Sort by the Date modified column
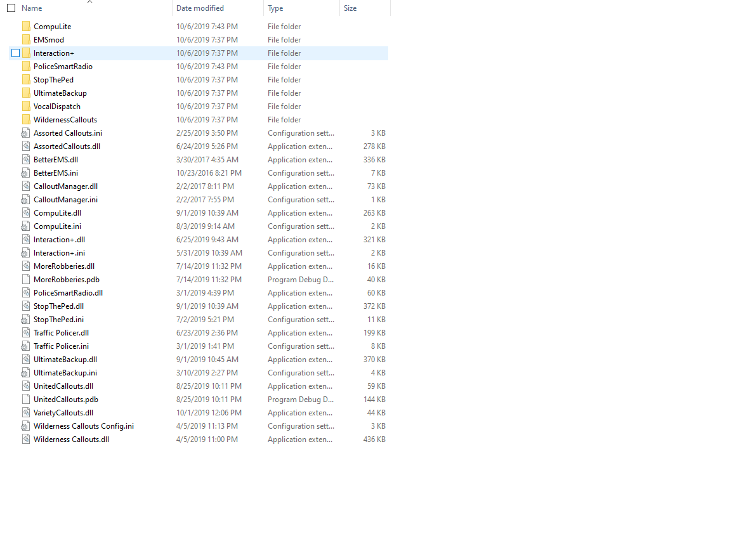The width and height of the screenshot is (746, 560). [x=200, y=8]
